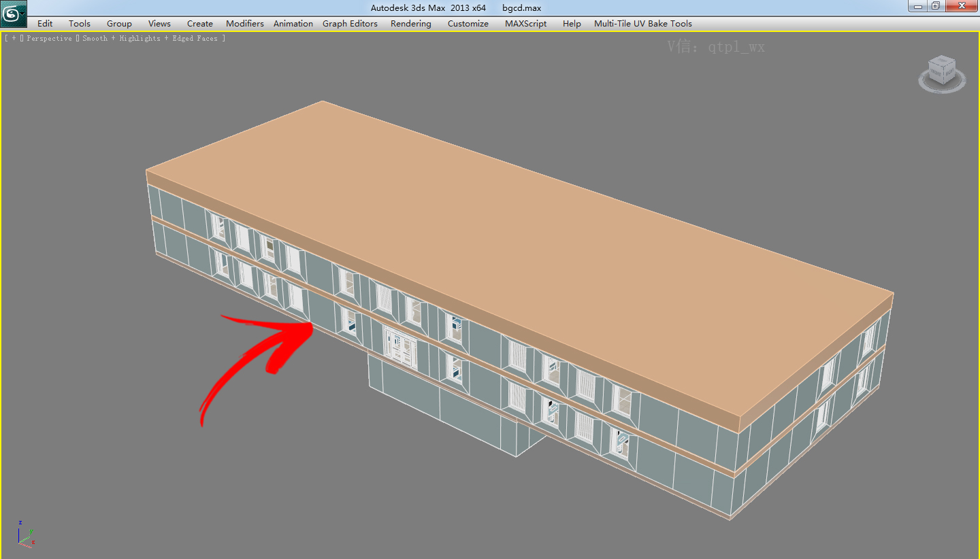Open the Create menu

tap(200, 23)
